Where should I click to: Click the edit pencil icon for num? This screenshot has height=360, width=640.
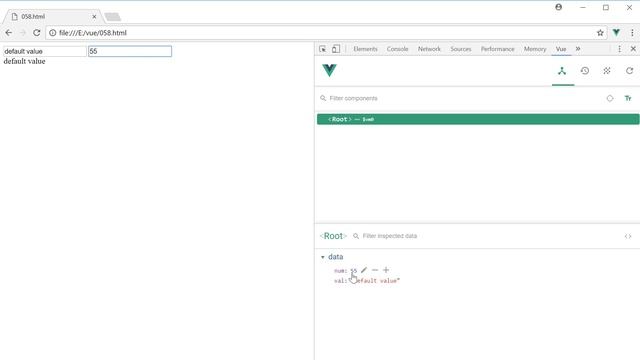tap(364, 270)
